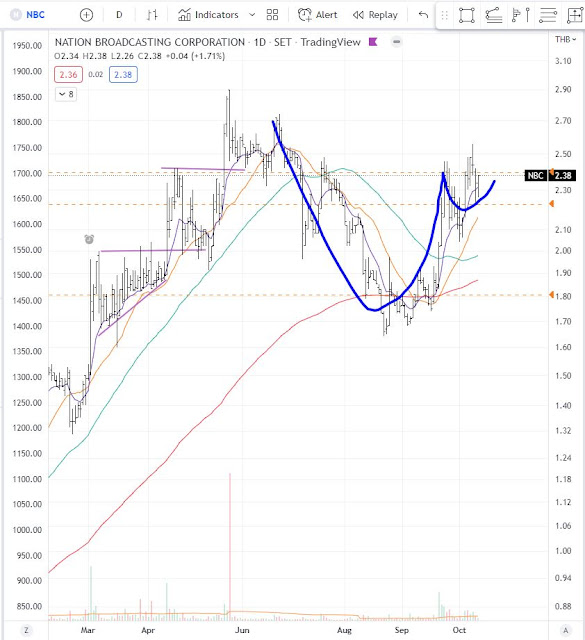585x640 pixels.
Task: Select the parallel channel drawing tool
Action: [x=494, y=16]
